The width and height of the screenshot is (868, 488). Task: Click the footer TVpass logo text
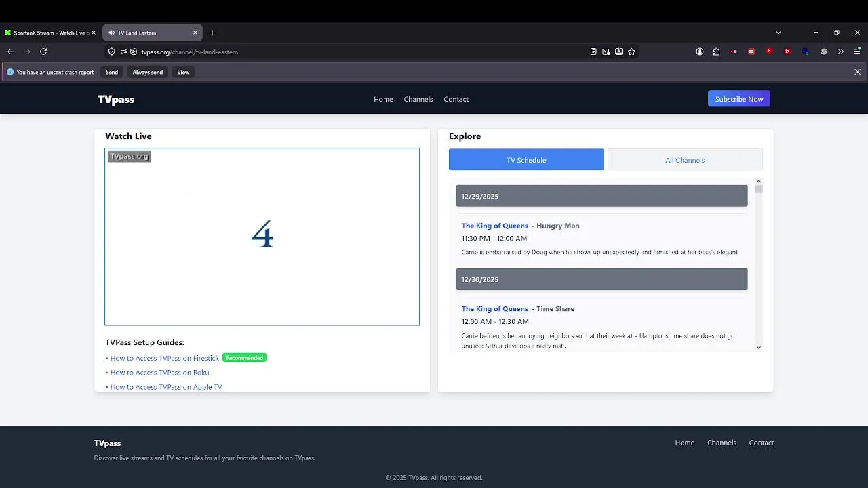107,443
